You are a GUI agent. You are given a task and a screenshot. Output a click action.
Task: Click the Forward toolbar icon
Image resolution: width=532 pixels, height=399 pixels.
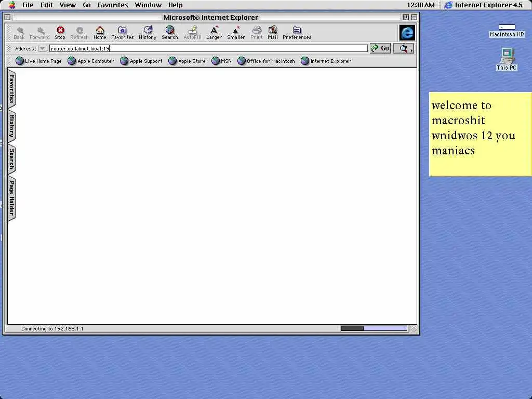pyautogui.click(x=39, y=33)
